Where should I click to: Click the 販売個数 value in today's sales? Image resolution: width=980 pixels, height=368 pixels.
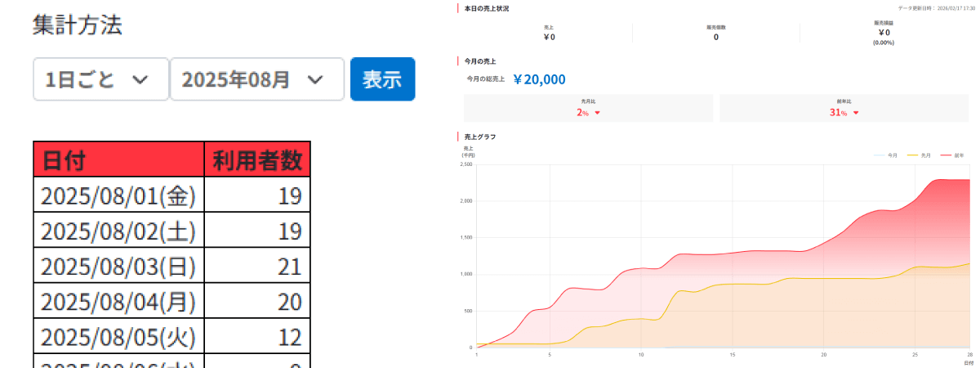[716, 37]
